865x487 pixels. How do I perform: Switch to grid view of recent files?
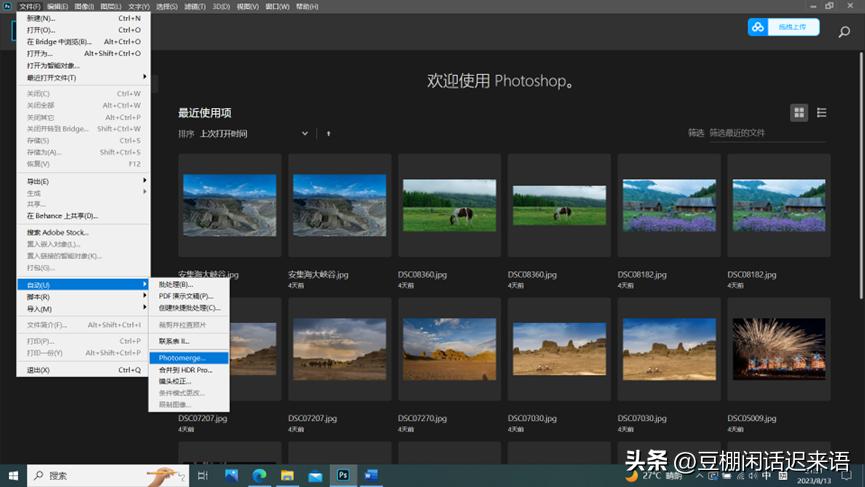click(x=799, y=113)
